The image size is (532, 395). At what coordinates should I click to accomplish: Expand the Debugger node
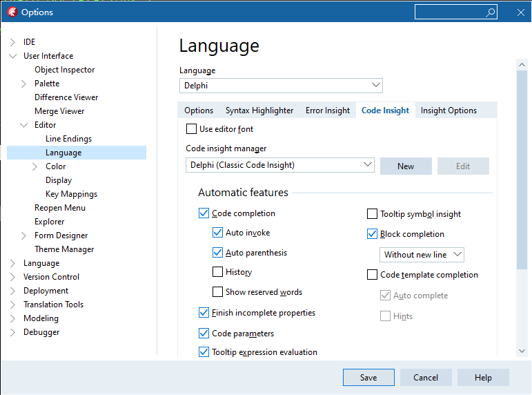12,333
